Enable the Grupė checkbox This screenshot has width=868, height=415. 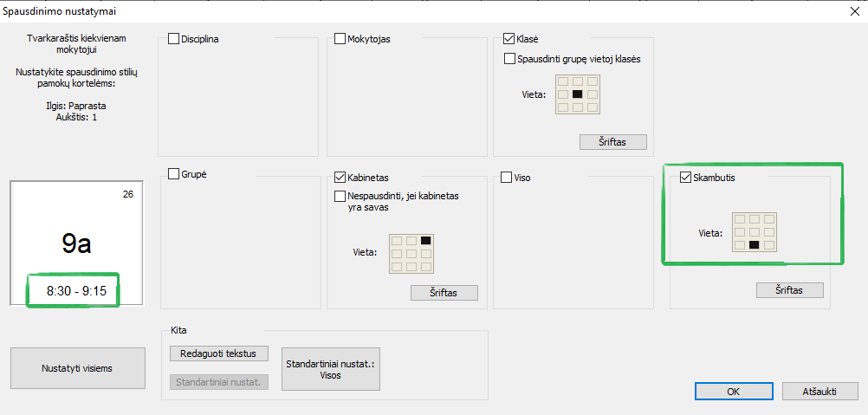point(174,174)
